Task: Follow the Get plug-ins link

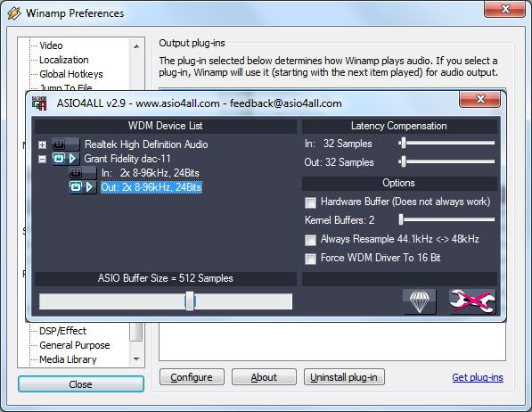Action: click(x=478, y=377)
